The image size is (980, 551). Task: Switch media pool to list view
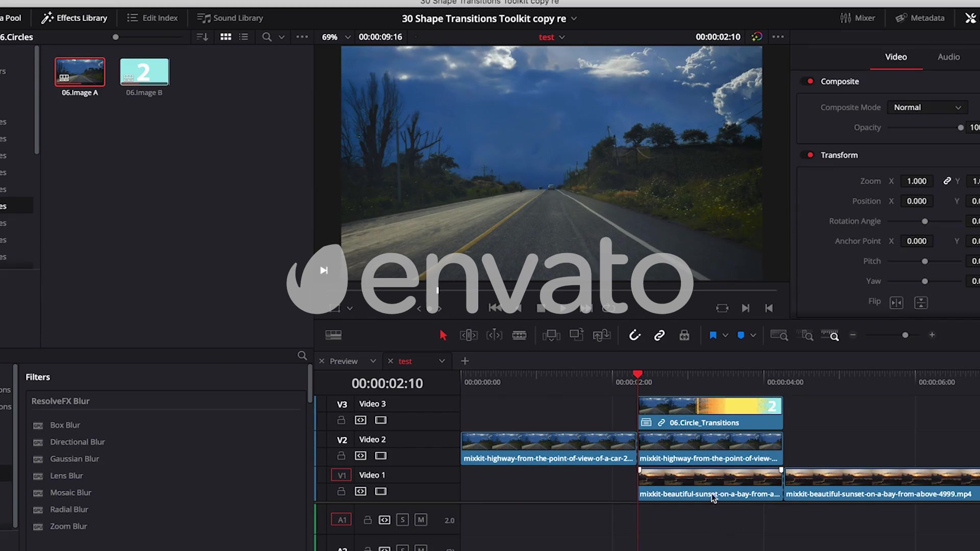(x=243, y=37)
